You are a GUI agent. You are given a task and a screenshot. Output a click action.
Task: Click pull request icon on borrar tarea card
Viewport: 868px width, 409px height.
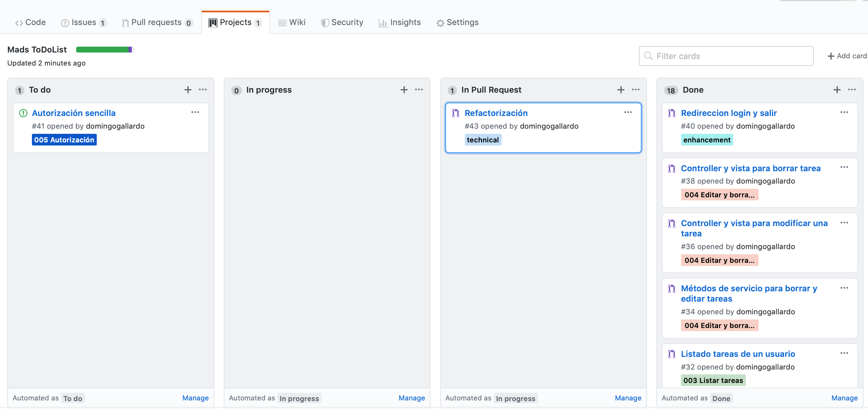(672, 168)
